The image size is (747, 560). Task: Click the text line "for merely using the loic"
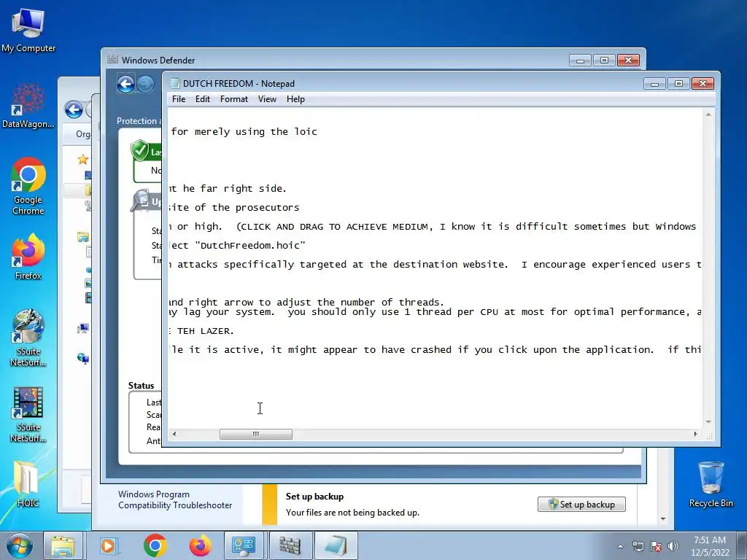244,131
